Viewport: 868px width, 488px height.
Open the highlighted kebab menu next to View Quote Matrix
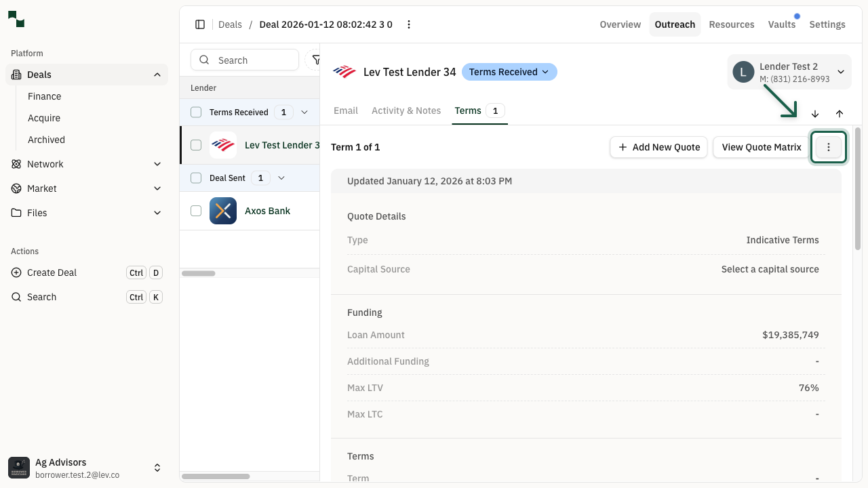[828, 147]
